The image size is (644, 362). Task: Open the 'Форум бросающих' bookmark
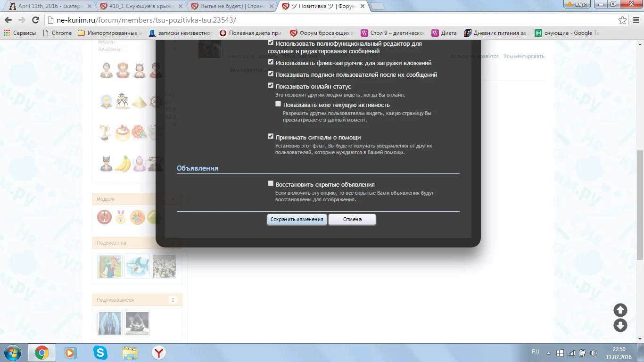(x=322, y=33)
